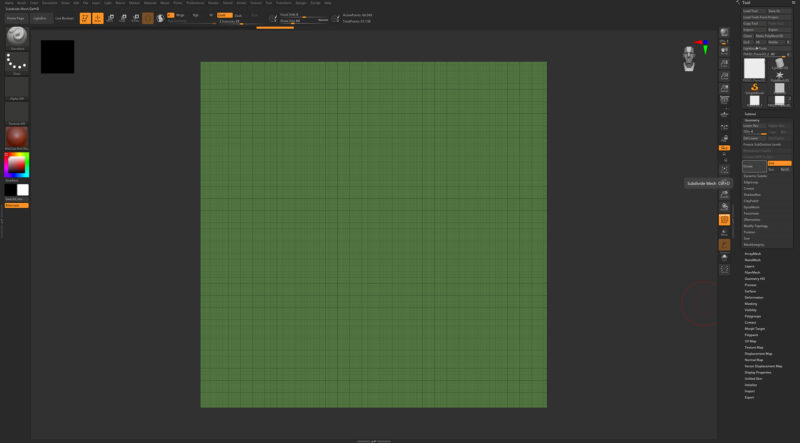Select the Rotate transform tool
Screen dimensions: 800x443
tap(135, 18)
